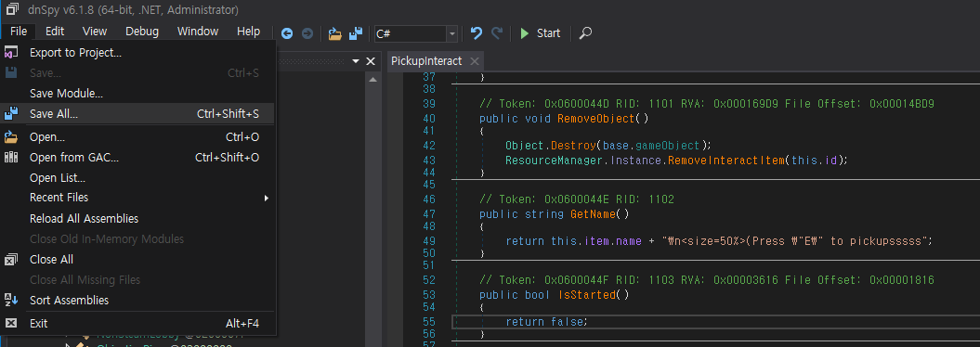Open the search magnifier icon
The height and width of the screenshot is (347, 980).
point(585,33)
